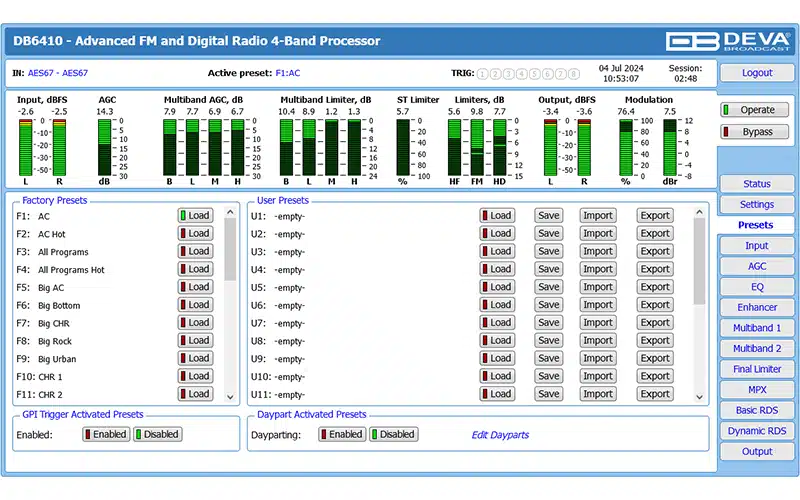Open the Enhancer page
This screenshot has width=800, height=500.
757,307
